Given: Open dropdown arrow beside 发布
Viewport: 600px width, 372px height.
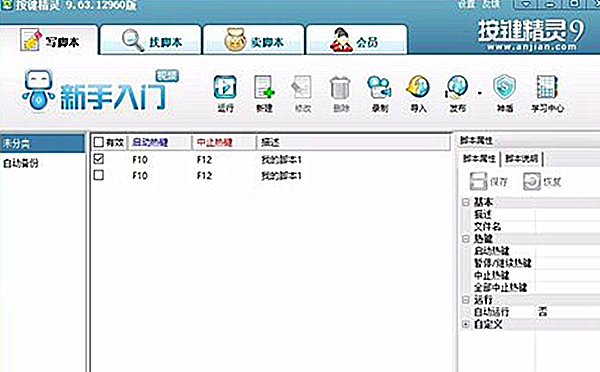Looking at the screenshot, I should click(479, 93).
